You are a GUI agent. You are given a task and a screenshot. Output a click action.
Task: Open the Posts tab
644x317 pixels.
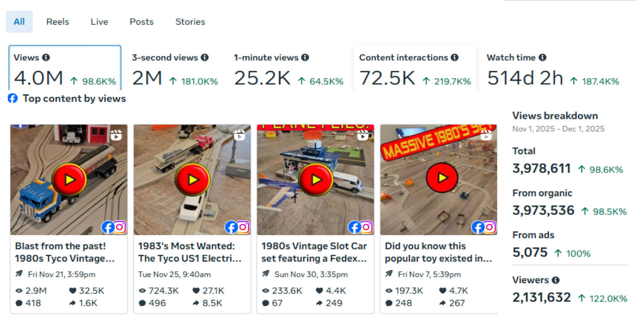[141, 21]
